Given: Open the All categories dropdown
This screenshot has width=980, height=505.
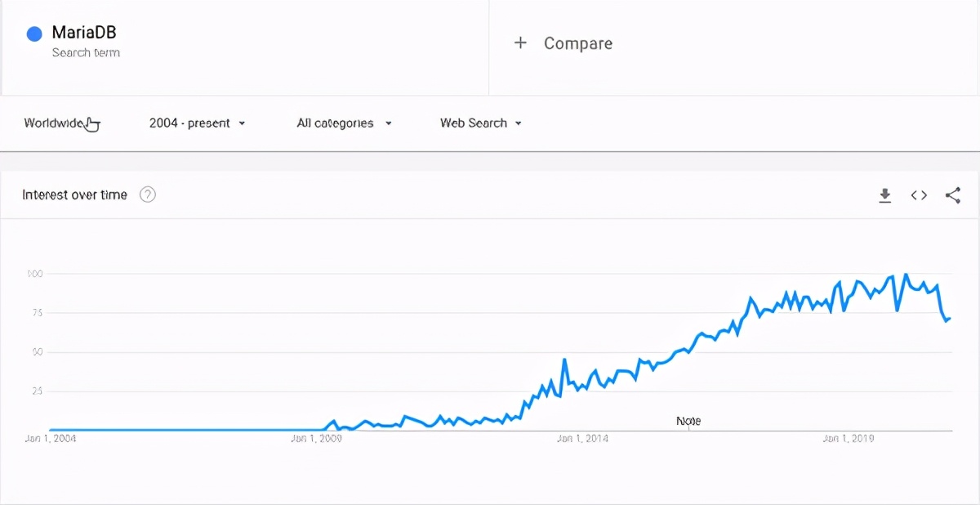Looking at the screenshot, I should coord(344,123).
